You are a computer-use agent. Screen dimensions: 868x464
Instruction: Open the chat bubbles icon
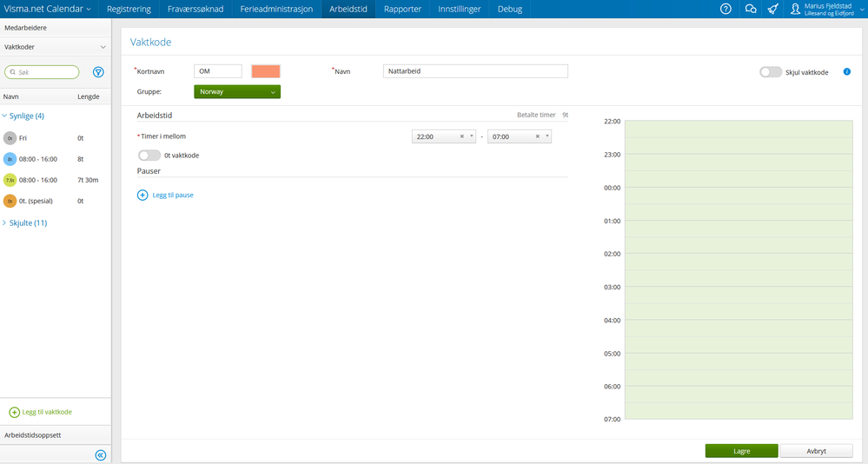pos(750,9)
